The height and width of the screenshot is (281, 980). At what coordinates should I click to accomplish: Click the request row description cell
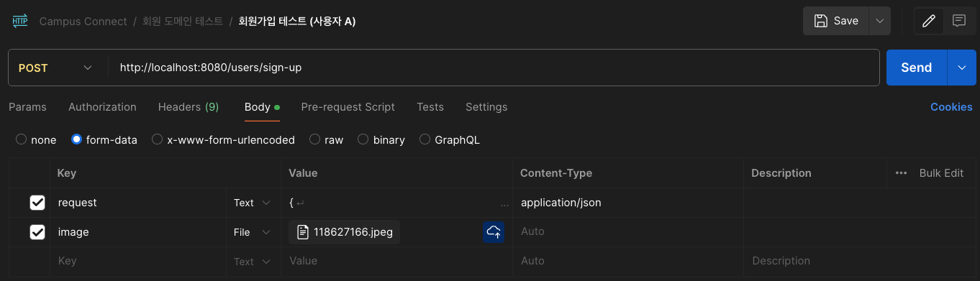click(x=859, y=203)
